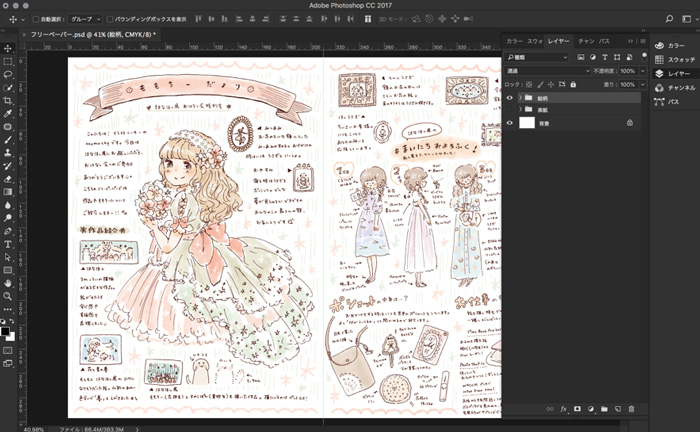Viewport: 700px width, 432px height.
Task: Open the グループ auto-select dropdown
Action: click(85, 19)
